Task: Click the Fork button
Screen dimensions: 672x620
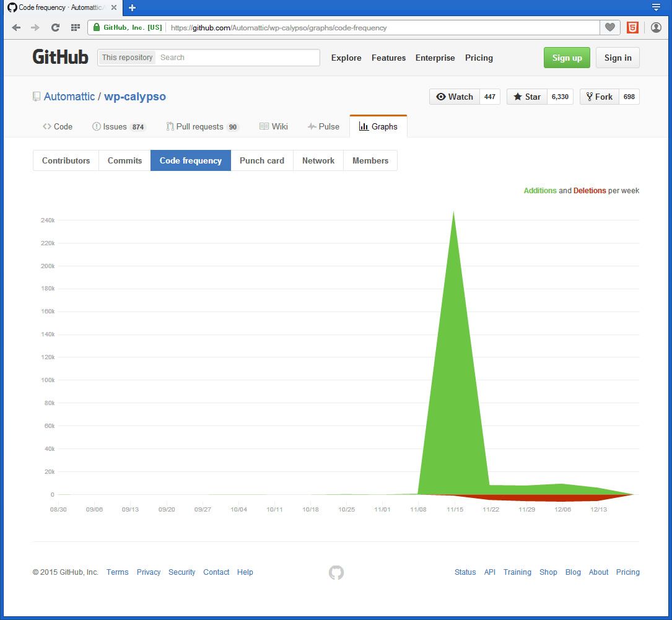Action: tap(599, 97)
